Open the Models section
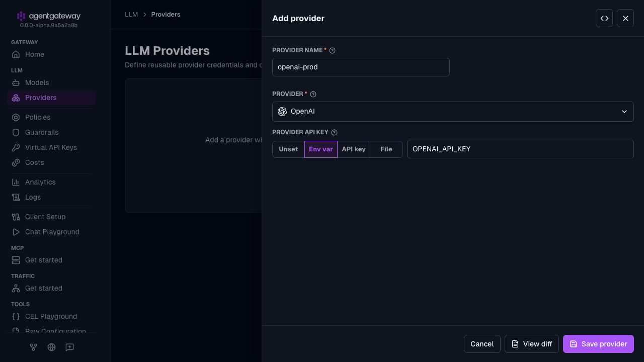This screenshot has height=362, width=644. point(51,82)
